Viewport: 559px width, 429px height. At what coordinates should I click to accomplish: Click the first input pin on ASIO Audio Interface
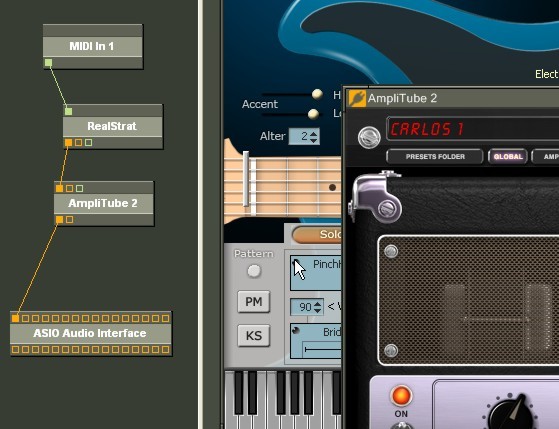pyautogui.click(x=15, y=318)
